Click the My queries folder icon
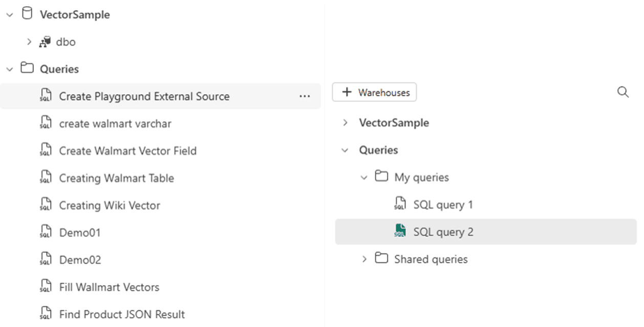 tap(381, 177)
